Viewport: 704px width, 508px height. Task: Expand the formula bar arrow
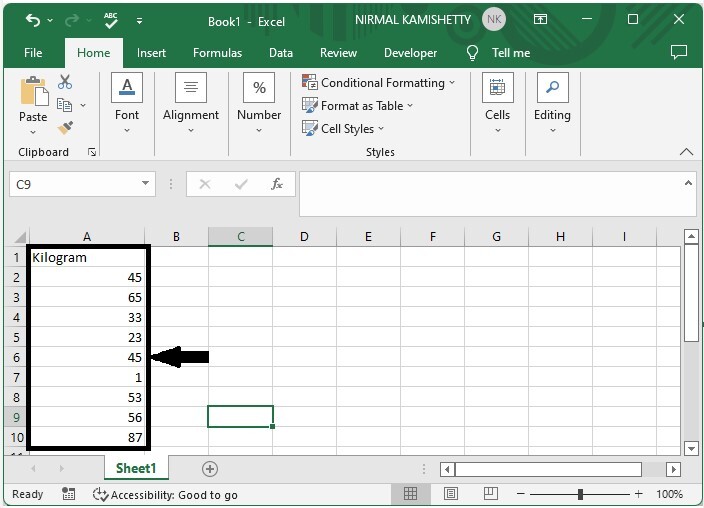[x=688, y=183]
